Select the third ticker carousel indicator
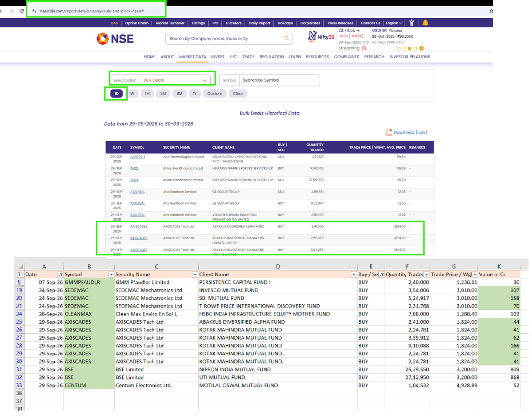The image size is (532, 418). click(410, 48)
